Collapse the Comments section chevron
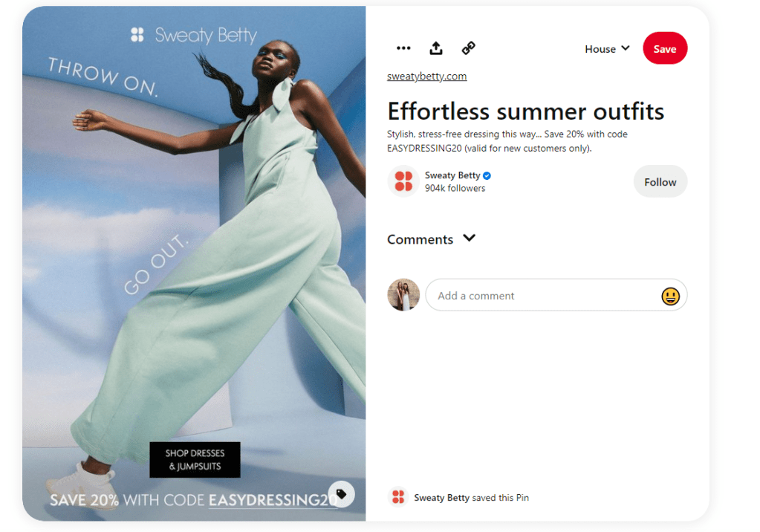760x532 pixels. click(469, 238)
